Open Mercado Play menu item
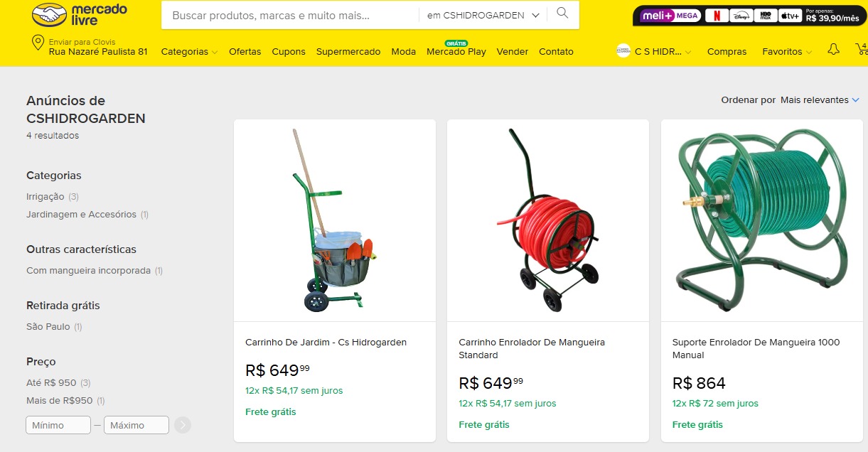The height and width of the screenshot is (452, 868). point(456,51)
